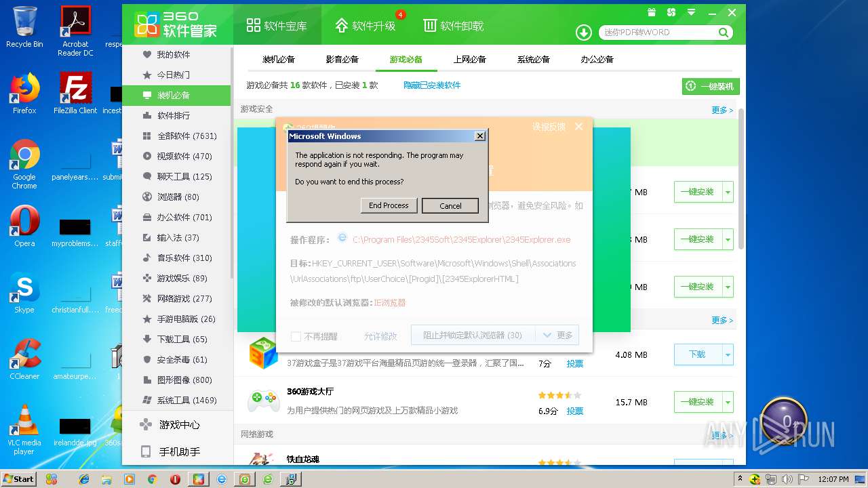
Task: Select 视频软件 (470) category
Action: [x=176, y=156]
